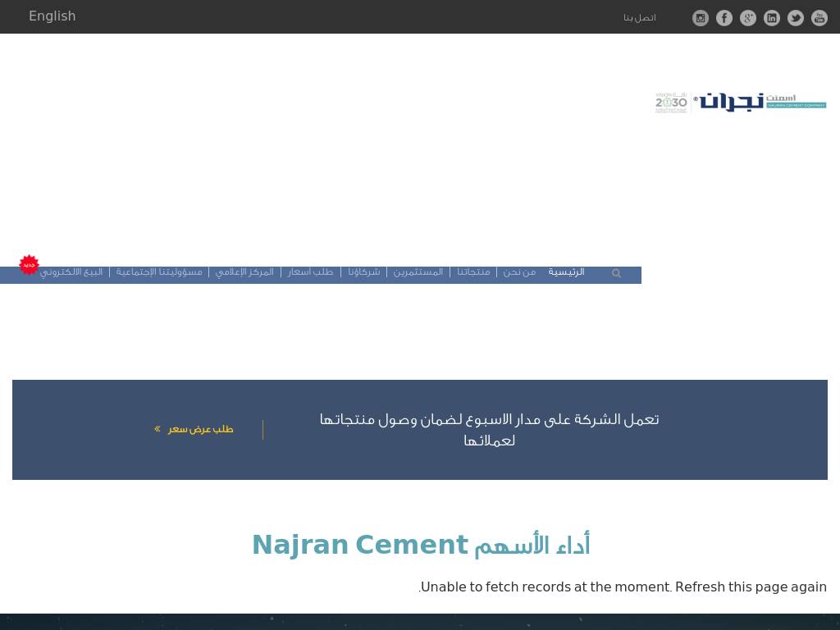Open the Facebook social icon

pos(724,18)
